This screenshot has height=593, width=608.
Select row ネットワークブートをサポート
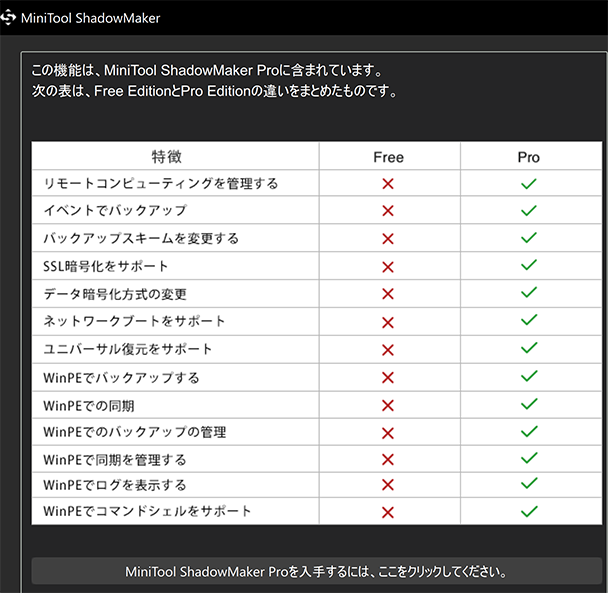coord(316,322)
